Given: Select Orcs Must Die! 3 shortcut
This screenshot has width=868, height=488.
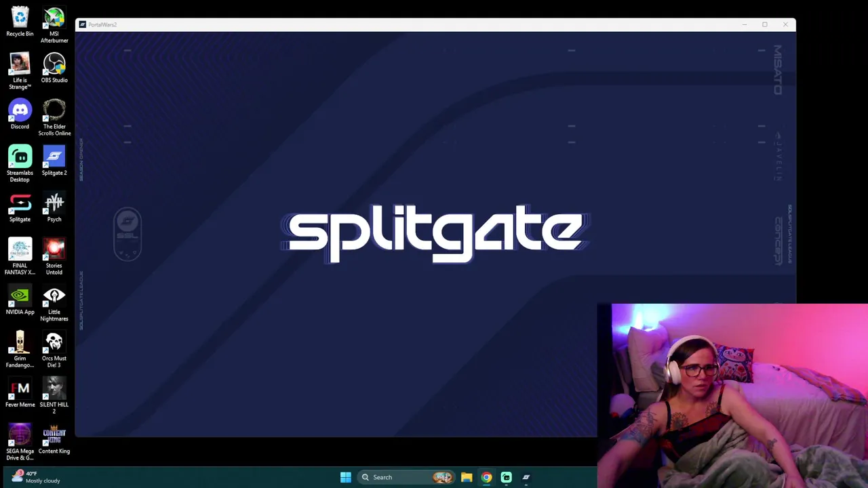Looking at the screenshot, I should pos(54,350).
